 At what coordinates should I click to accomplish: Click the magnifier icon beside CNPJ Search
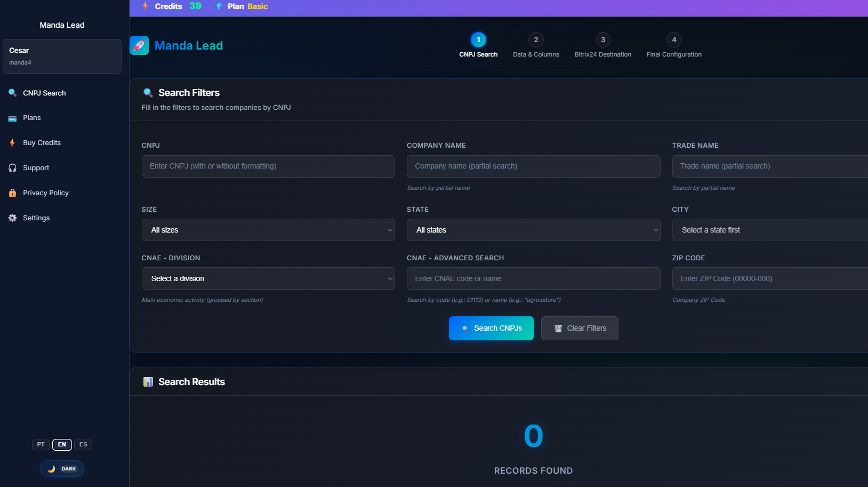tap(12, 93)
